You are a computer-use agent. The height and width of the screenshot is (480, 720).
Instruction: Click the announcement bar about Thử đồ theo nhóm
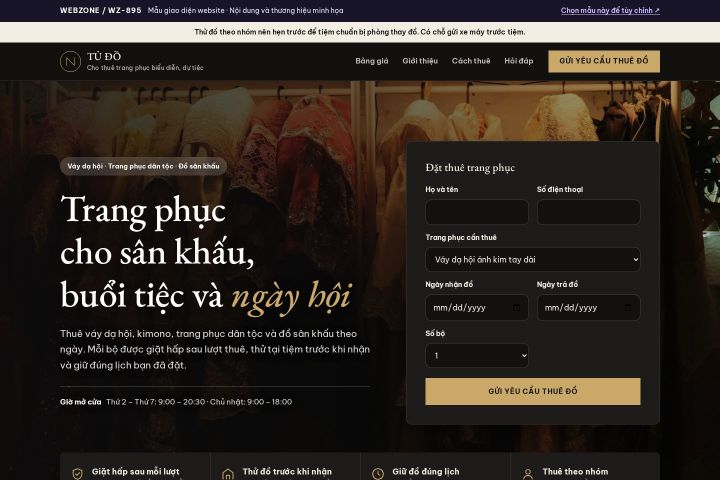[x=360, y=32]
